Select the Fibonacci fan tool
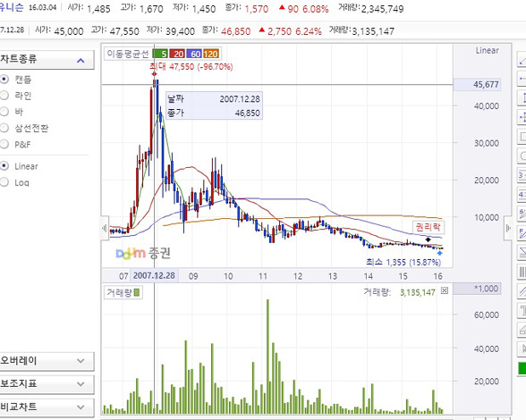The height and width of the screenshot is (420, 526). [x=522, y=233]
